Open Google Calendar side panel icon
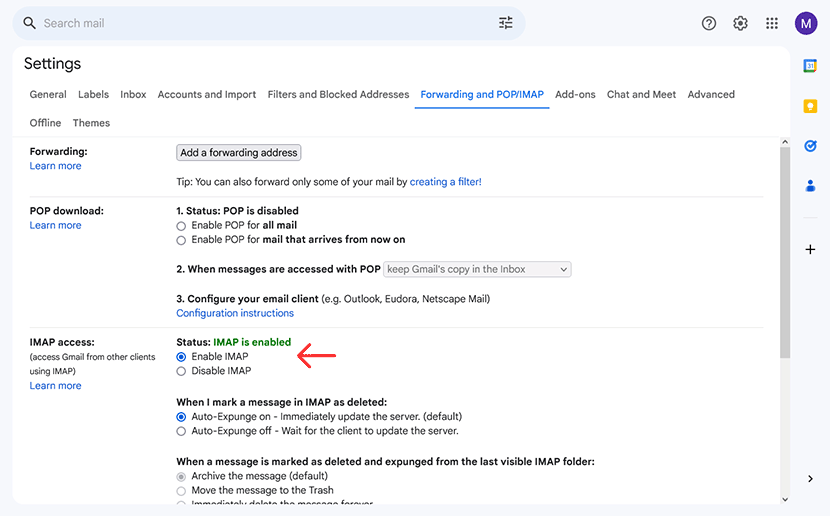The height and width of the screenshot is (516, 830). [x=810, y=66]
